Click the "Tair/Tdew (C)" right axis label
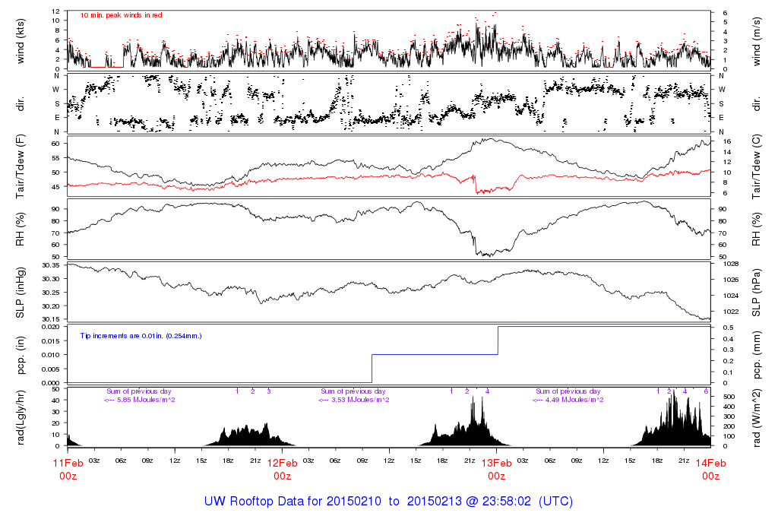The height and width of the screenshot is (532, 778). (x=757, y=167)
